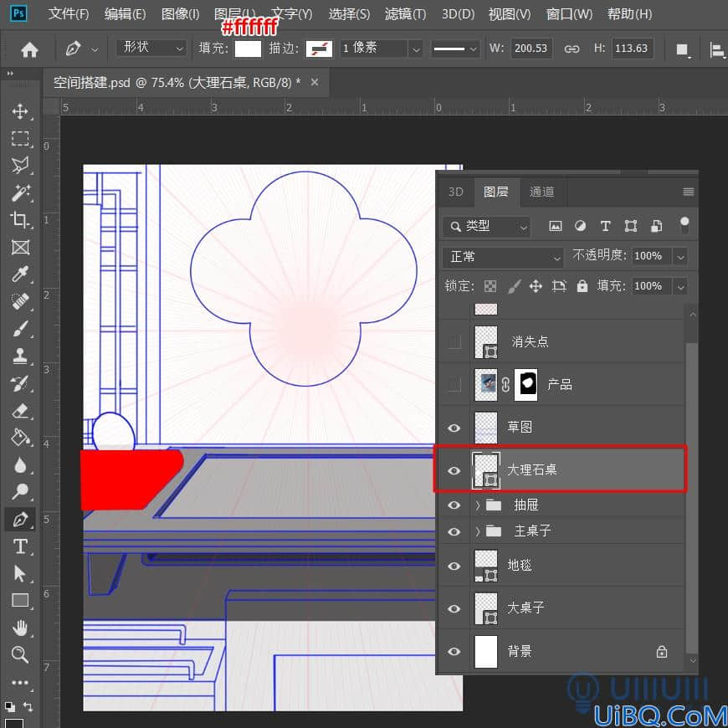Filter layers by shape layer icon
This screenshot has width=728, height=728.
pyautogui.click(x=630, y=226)
